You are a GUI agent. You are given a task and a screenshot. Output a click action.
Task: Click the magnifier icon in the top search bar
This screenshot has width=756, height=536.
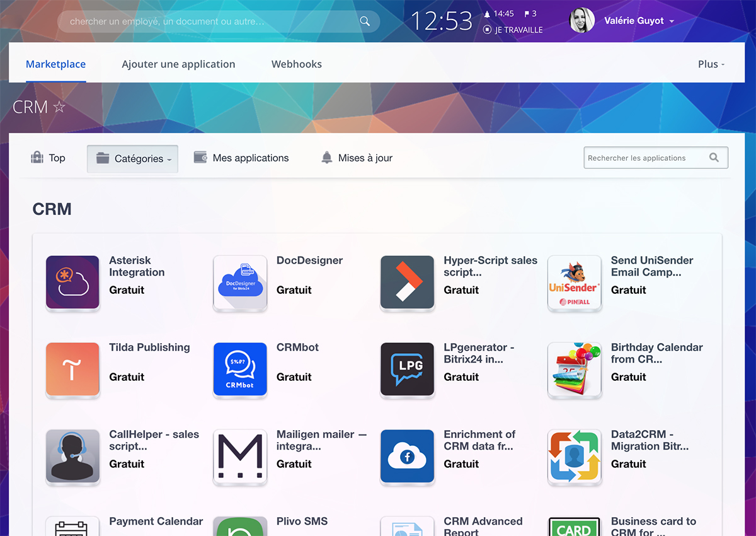[x=365, y=21]
